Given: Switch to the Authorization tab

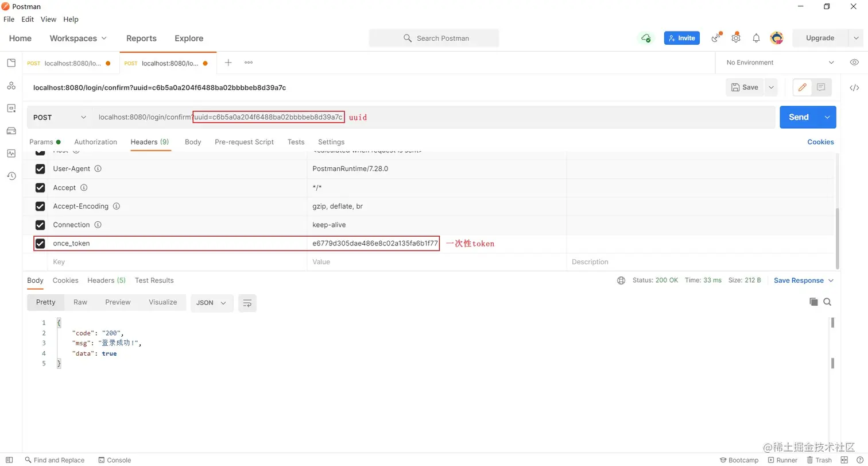Looking at the screenshot, I should pos(95,142).
